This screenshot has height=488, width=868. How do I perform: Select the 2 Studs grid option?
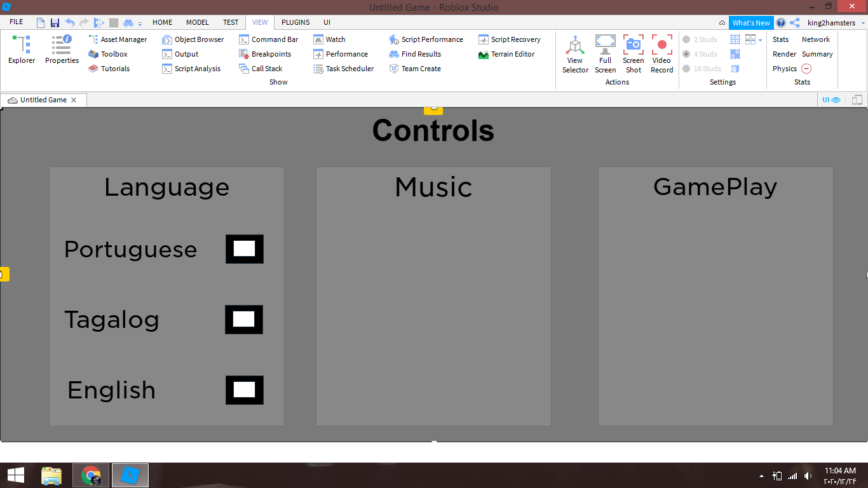(x=702, y=39)
